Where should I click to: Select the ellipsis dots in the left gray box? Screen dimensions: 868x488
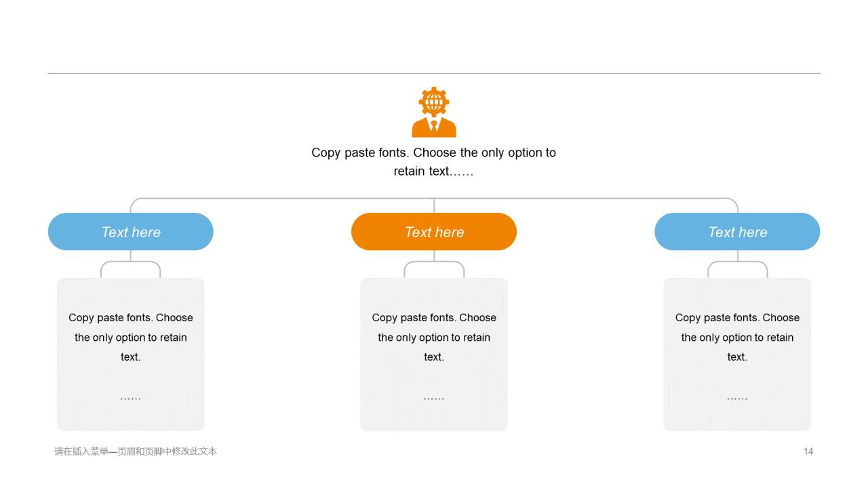(131, 398)
